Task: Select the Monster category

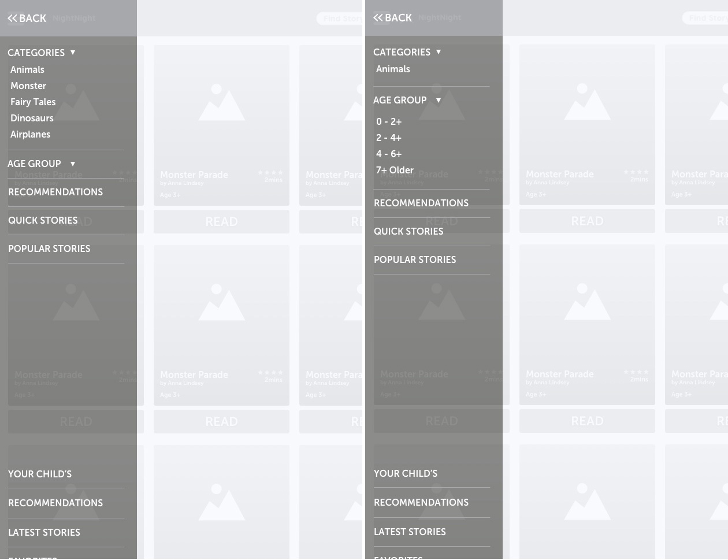Action: tap(28, 86)
